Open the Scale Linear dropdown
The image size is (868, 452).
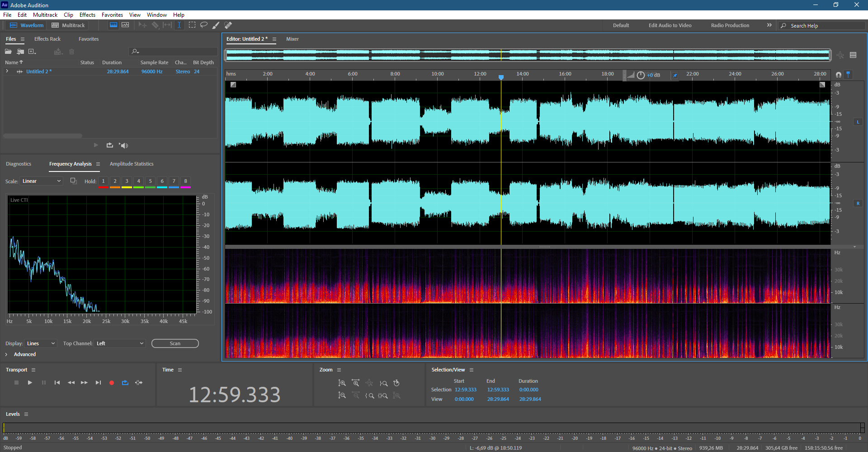click(41, 181)
